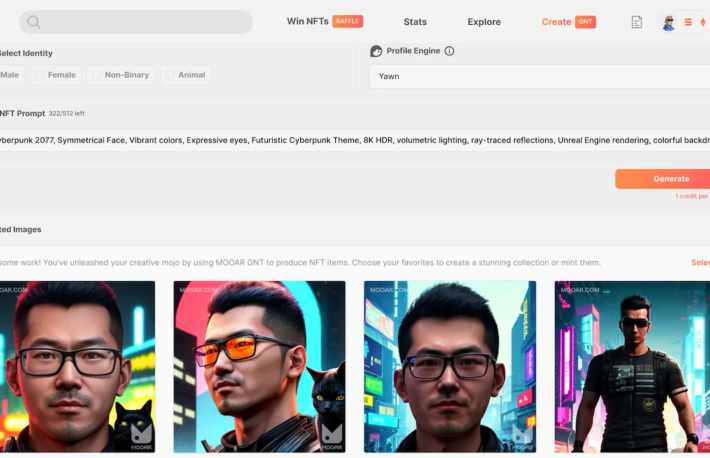Open the Profile Engine dropdown showing Yawn
This screenshot has width=710, height=458.
tap(539, 76)
